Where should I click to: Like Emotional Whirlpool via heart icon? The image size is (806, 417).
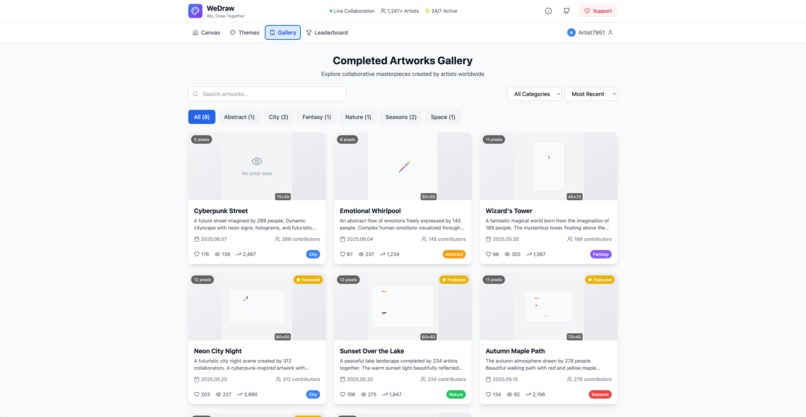(342, 254)
